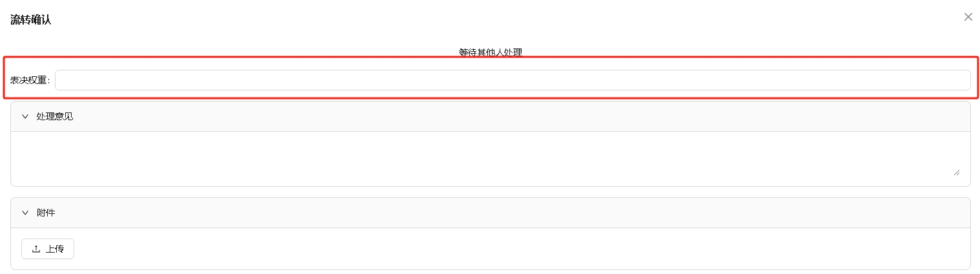
Task: Click empty space in 附件 header bar
Action: point(516,213)
